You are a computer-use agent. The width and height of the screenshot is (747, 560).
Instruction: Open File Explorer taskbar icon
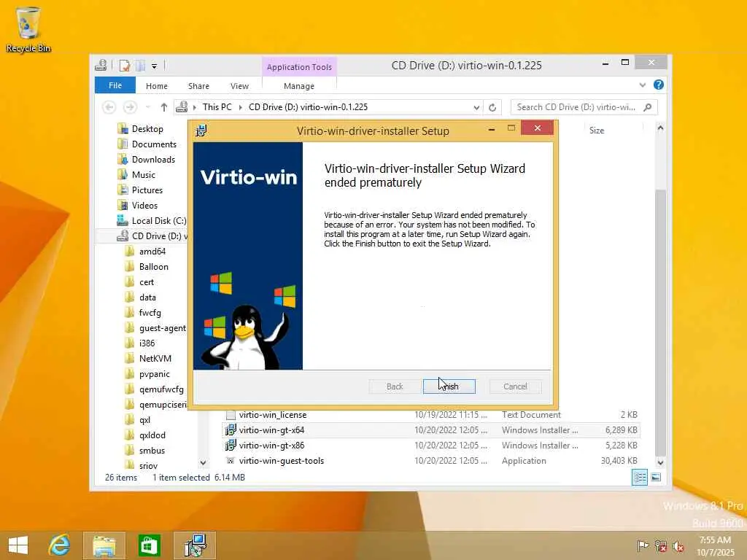pyautogui.click(x=104, y=545)
